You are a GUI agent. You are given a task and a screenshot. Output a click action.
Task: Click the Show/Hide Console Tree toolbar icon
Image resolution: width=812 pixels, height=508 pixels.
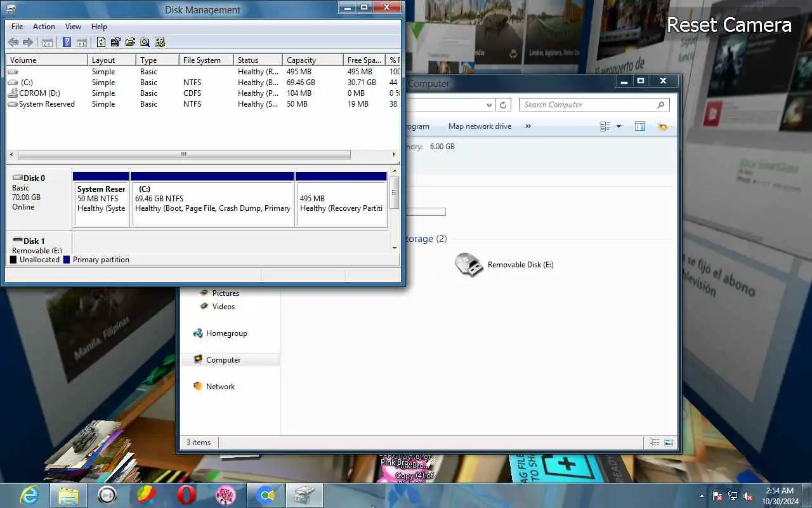47,43
